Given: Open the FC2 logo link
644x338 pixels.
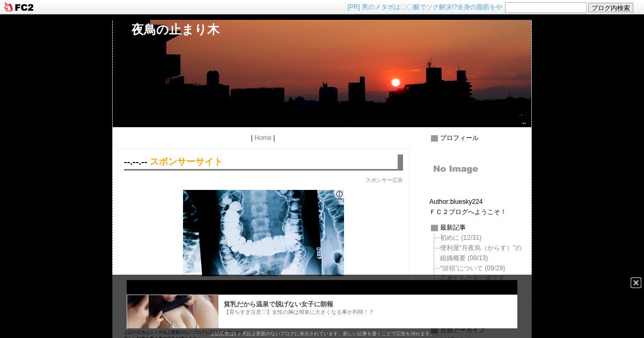Looking at the screenshot, I should click(19, 7).
